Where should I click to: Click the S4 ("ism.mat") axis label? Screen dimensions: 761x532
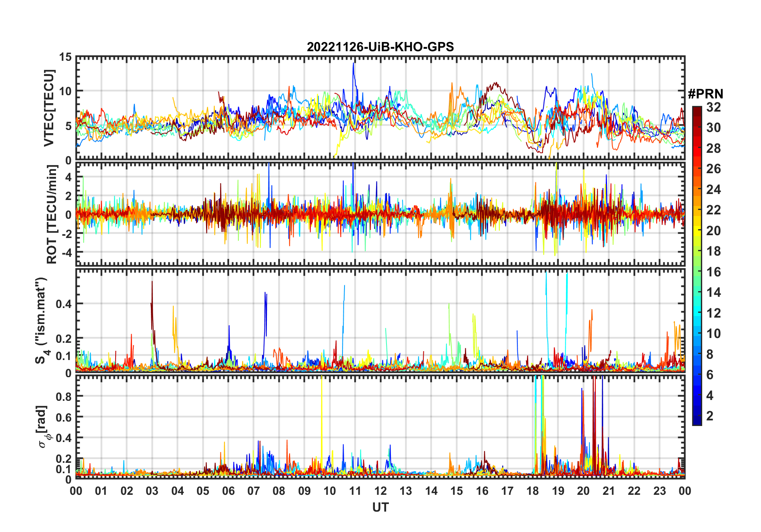point(42,321)
